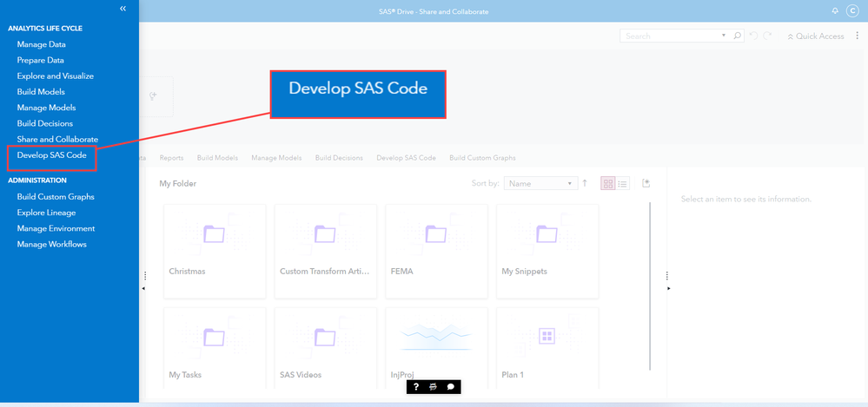Open the SAS Videos folder
Screen dimensions: 868x407
326,348
